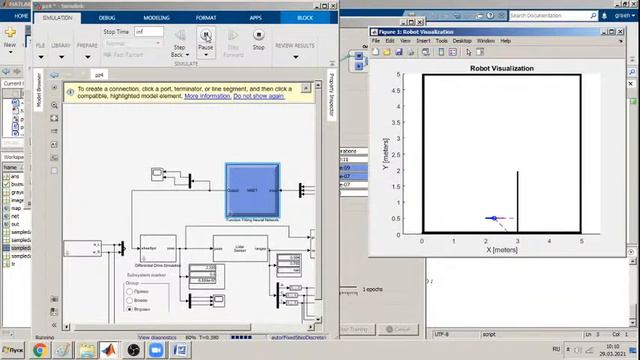
Task: Click the collapse palette double-chevron icon
Action: click(54, 325)
